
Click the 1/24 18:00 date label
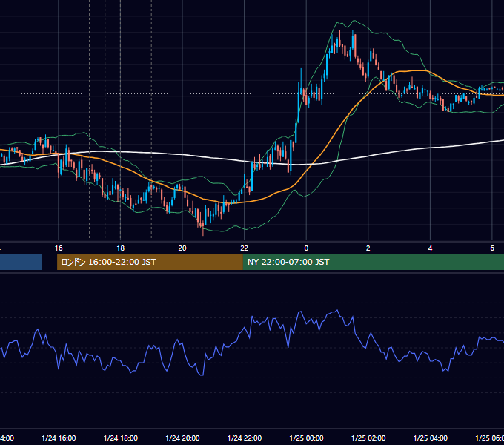[121, 438]
